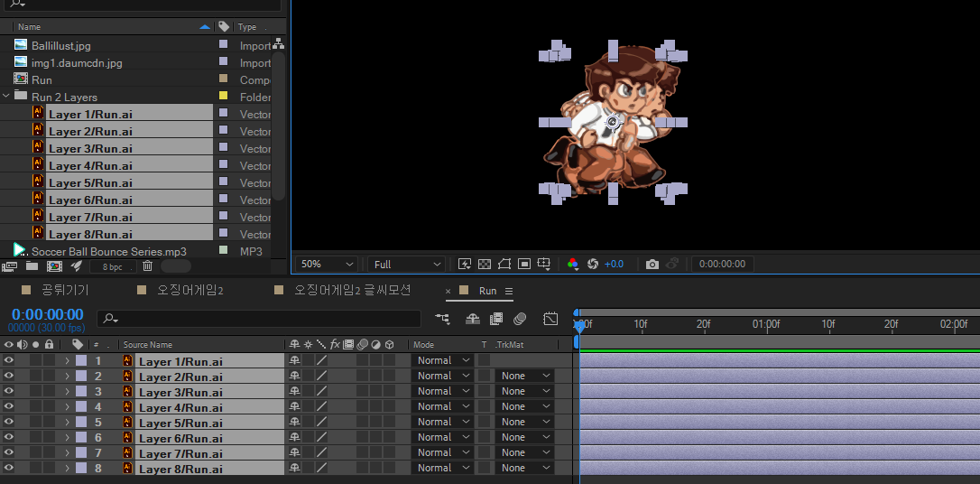Switch to the 오징어게임2 글씨모션 timeline tab
This screenshot has width=980, height=484.
tap(353, 290)
